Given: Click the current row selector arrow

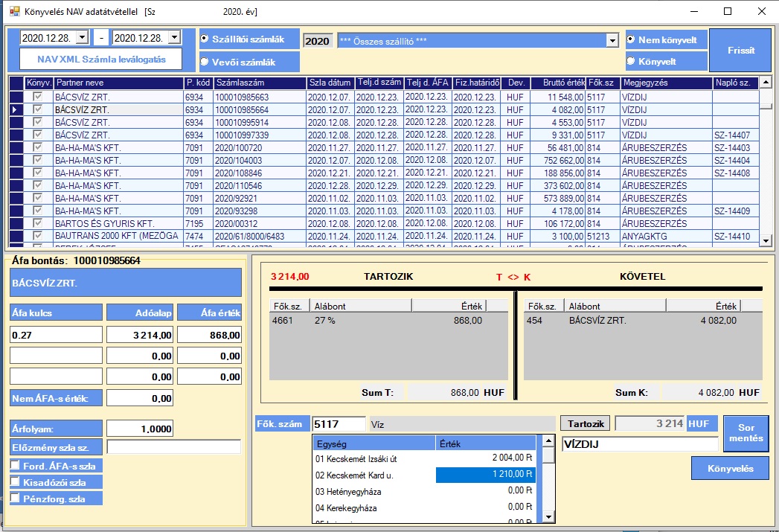Looking at the screenshot, I should tap(16, 110).
